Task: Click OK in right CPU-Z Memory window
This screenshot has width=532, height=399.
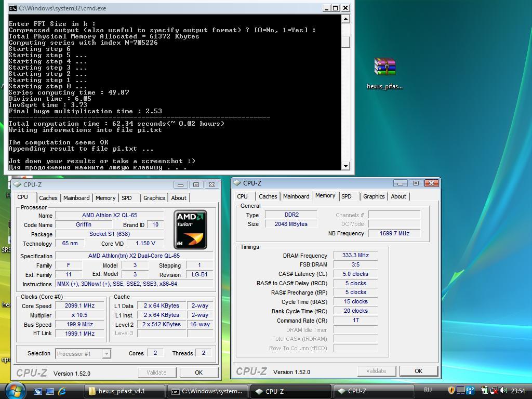Action: coord(419,371)
